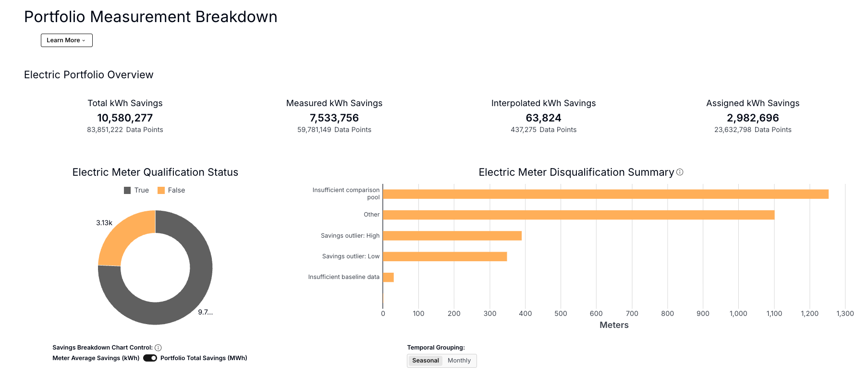This screenshot has width=868, height=375.
Task: Click info icon beside Savings Breakdown Chart Control
Action: (158, 348)
